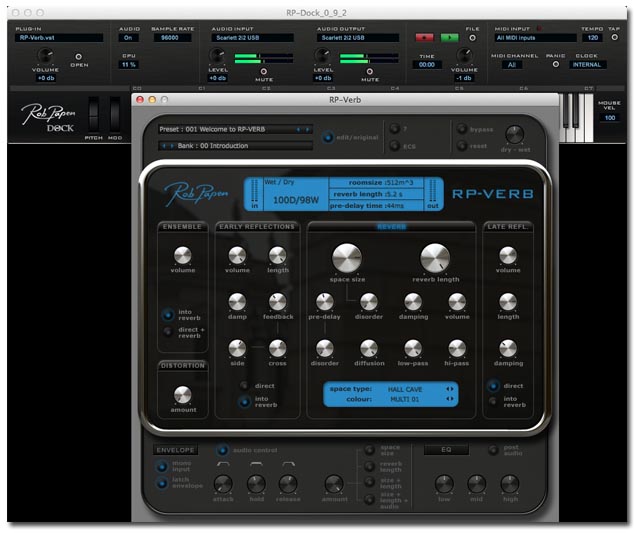
Task: Click the TEMPO 120 field
Action: point(593,38)
